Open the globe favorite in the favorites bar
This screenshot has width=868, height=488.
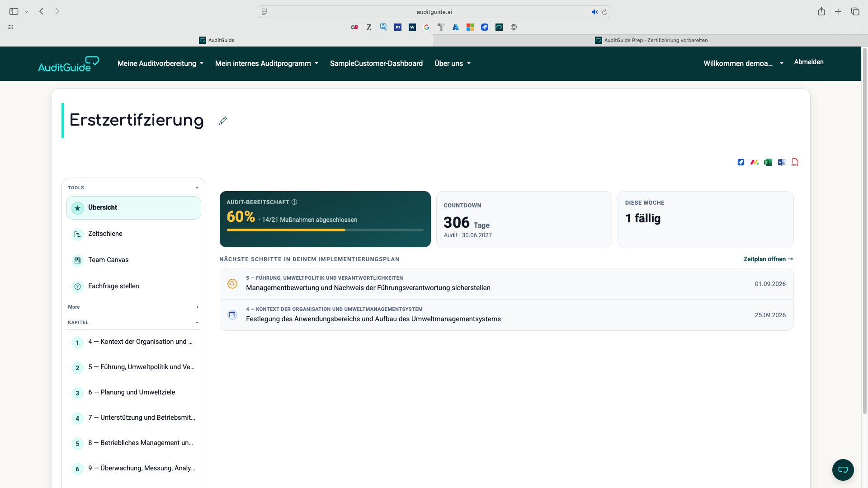point(514,27)
